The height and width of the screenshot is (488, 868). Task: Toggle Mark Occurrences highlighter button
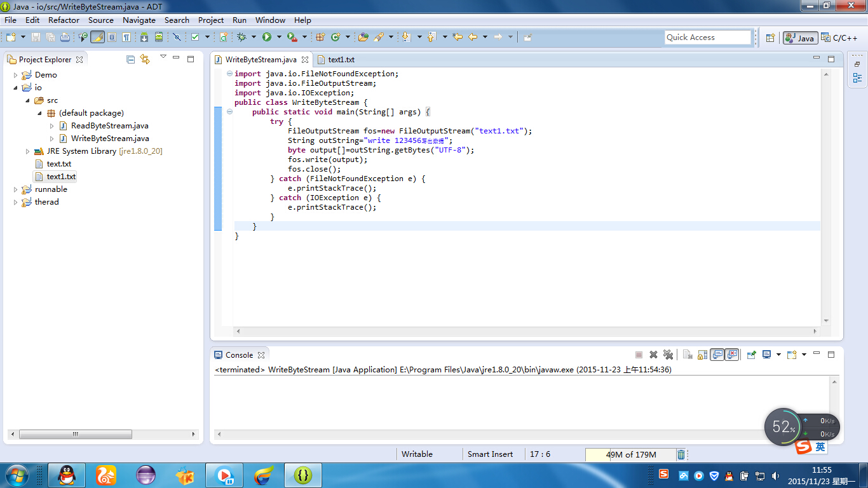[98, 37]
